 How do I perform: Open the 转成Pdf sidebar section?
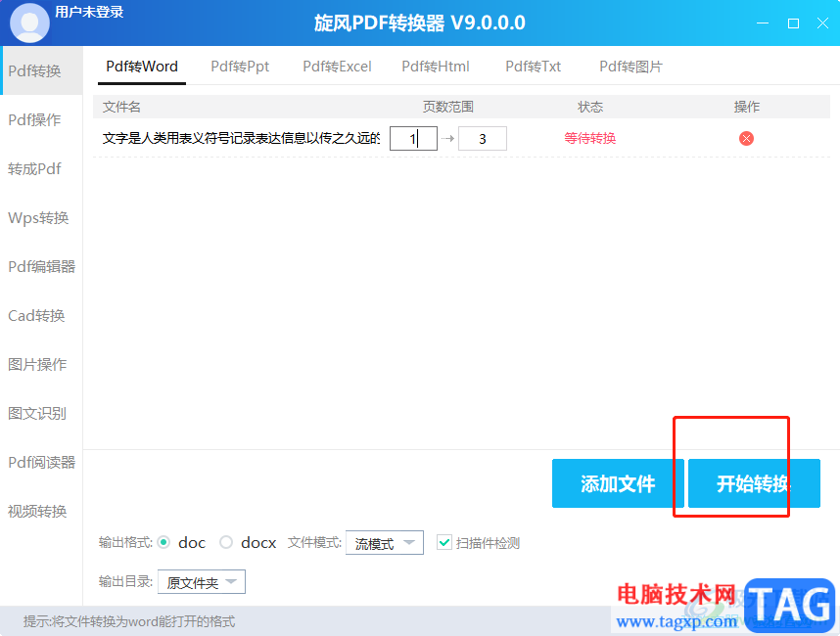click(x=41, y=169)
